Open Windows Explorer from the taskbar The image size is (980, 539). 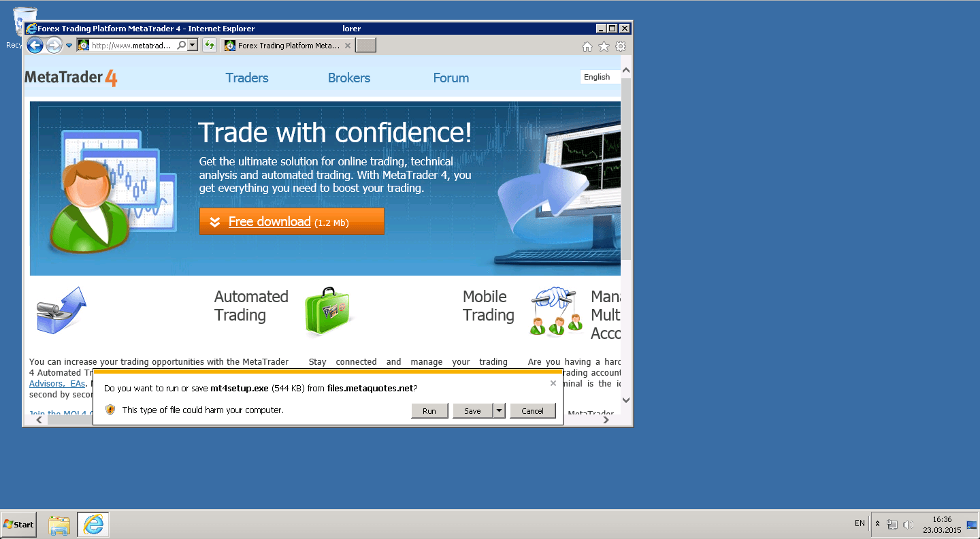pyautogui.click(x=60, y=525)
